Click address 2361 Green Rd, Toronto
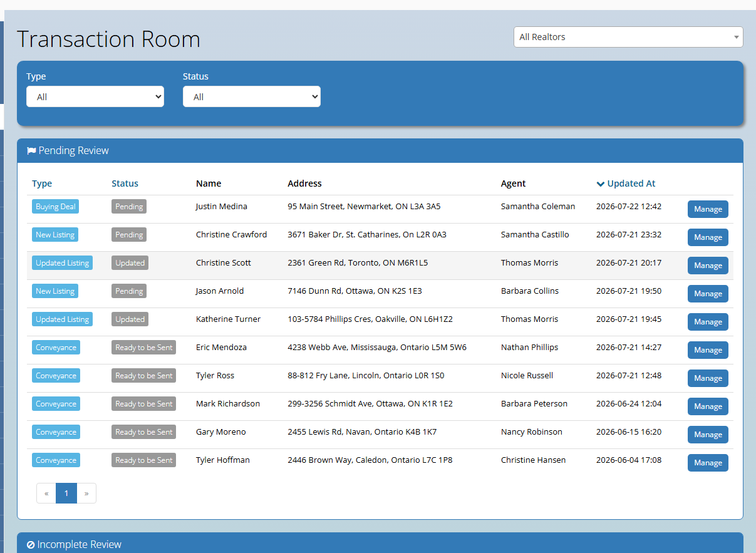This screenshot has width=756, height=553. [358, 262]
